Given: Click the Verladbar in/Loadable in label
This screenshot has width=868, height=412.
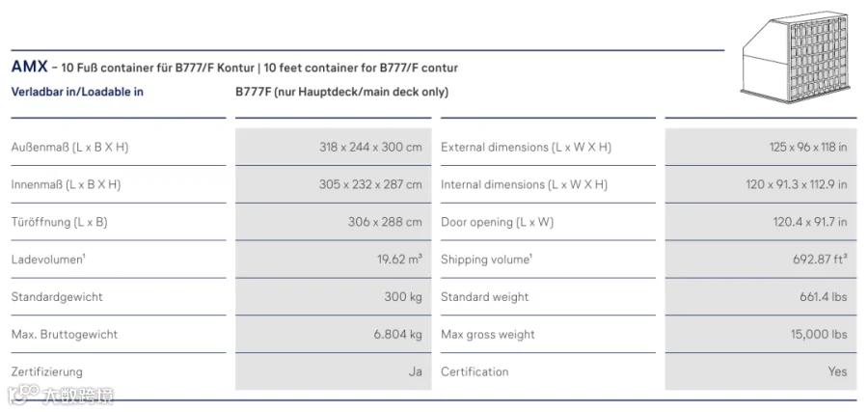Looking at the screenshot, I should 77,92.
